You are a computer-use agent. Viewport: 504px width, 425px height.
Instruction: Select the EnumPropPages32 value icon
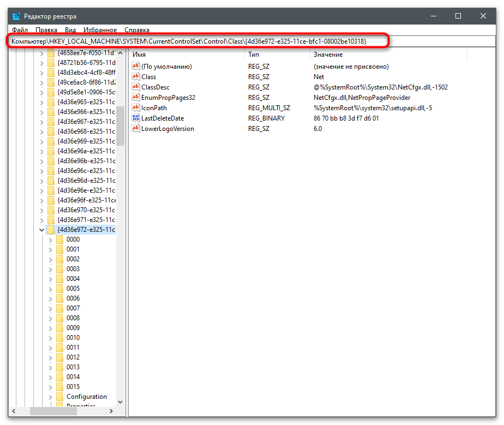pos(136,97)
